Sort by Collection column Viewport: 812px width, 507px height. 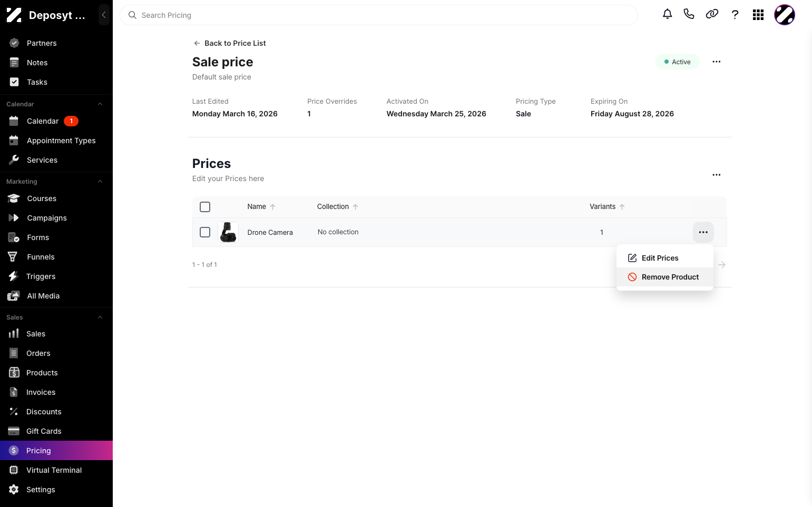(x=338, y=207)
